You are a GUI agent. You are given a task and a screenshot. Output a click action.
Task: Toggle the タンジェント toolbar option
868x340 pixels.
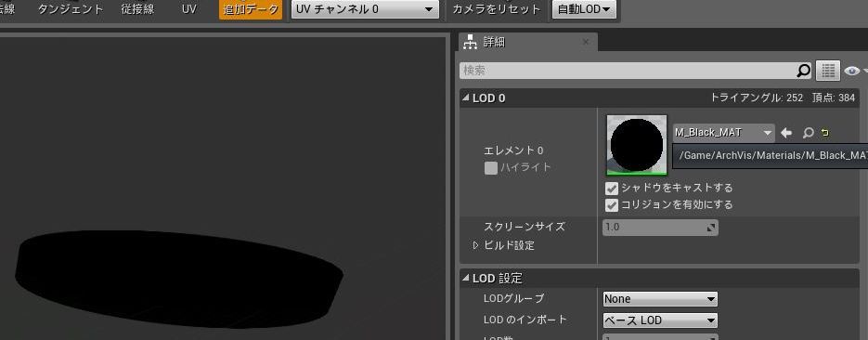click(71, 9)
